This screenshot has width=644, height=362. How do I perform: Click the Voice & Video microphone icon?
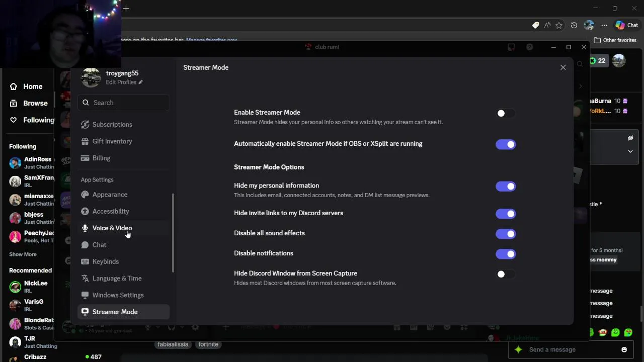coord(85,228)
